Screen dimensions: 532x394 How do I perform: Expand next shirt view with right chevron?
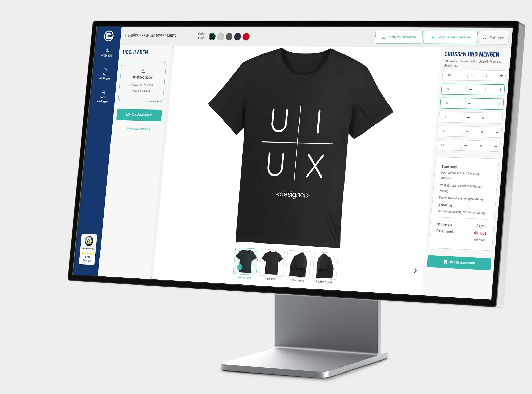[415, 271]
